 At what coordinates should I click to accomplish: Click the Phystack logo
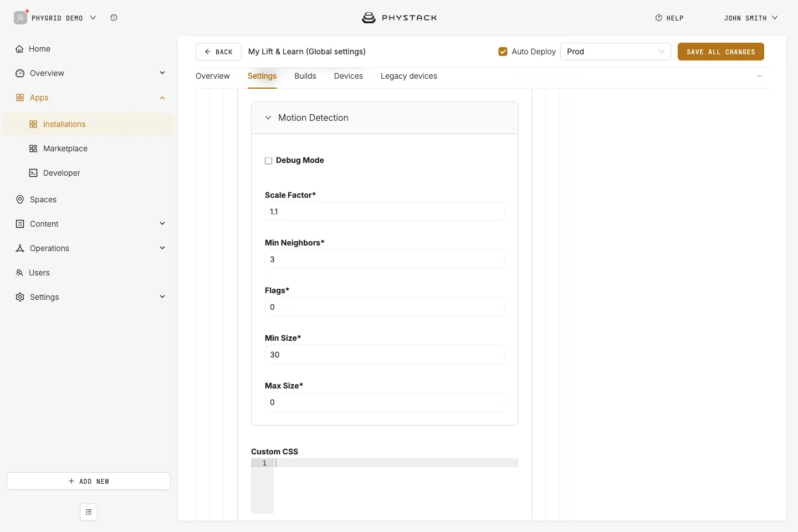pos(399,18)
